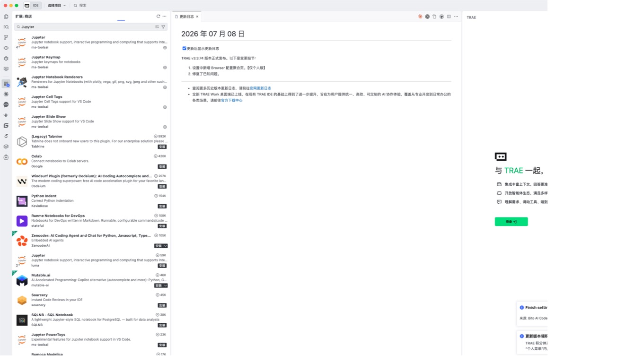Open the code chat bubble icon in sidebar
This screenshot has width=644, height=363.
6,104
